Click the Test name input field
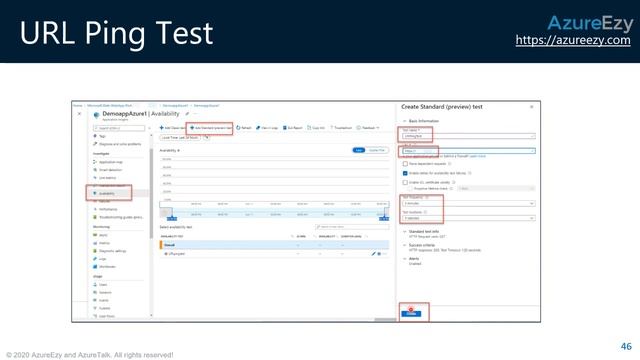640x360 pixels. click(469, 136)
